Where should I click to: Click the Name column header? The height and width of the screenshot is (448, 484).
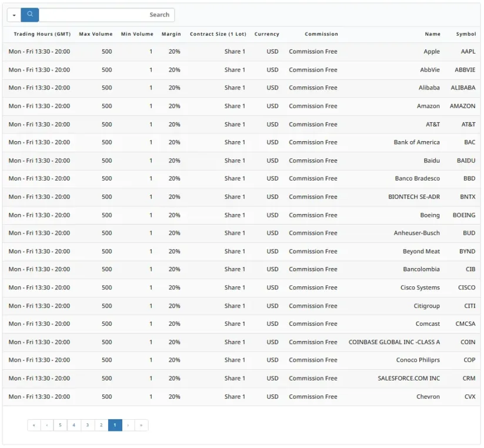pyautogui.click(x=432, y=34)
